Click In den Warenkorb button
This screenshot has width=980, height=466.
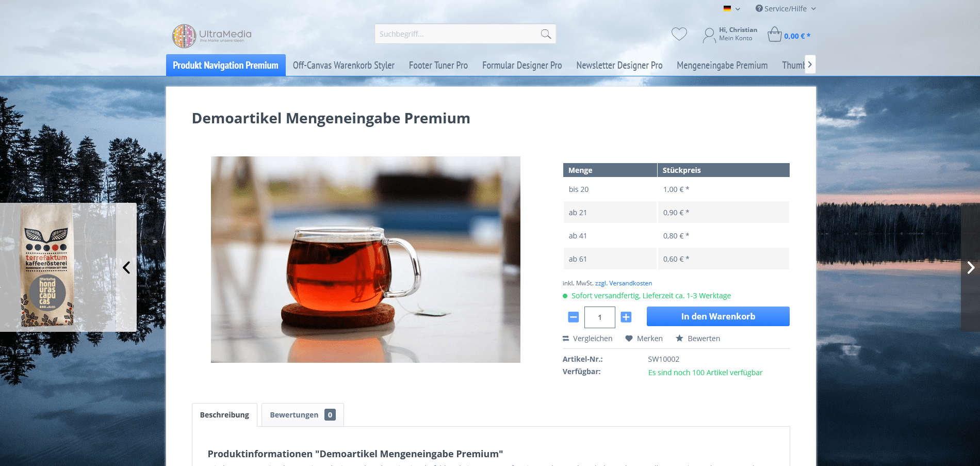click(x=718, y=316)
